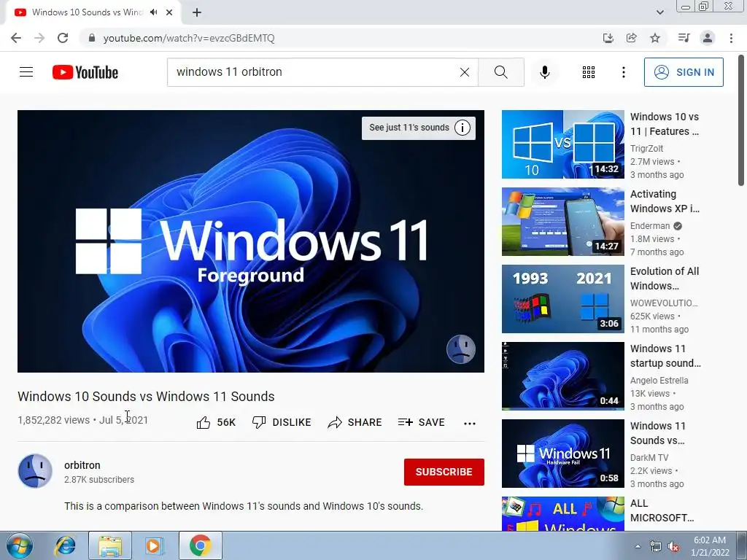The width and height of the screenshot is (747, 560).
Task: Close the Windows 10 Sounds tab
Action: click(169, 12)
